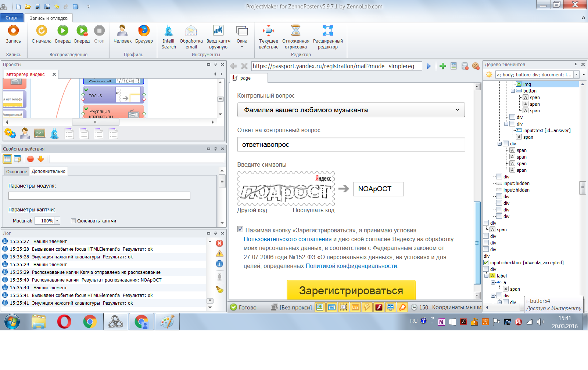Image resolution: width=588 pixels, height=370 pixels.
Task: Open the Политикой конфиденциальности link
Action: coord(351,266)
